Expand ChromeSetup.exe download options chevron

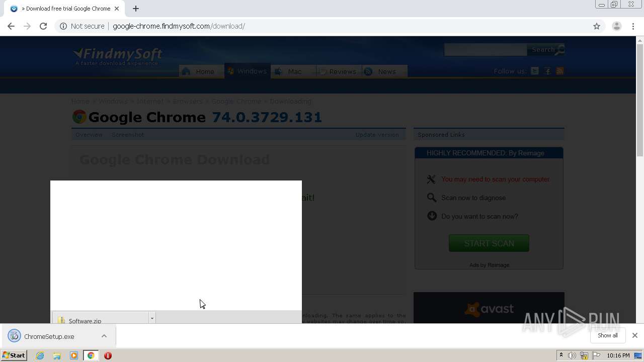click(x=104, y=336)
